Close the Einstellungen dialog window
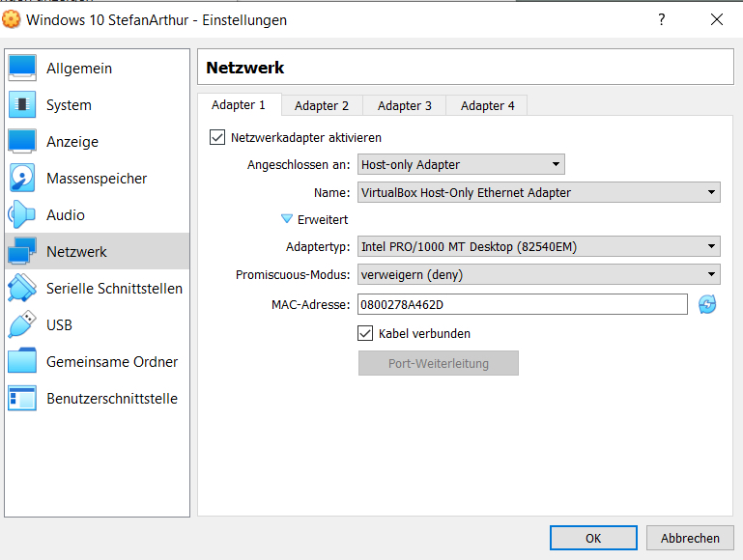Screen dimensions: 743x560 pos(717,19)
